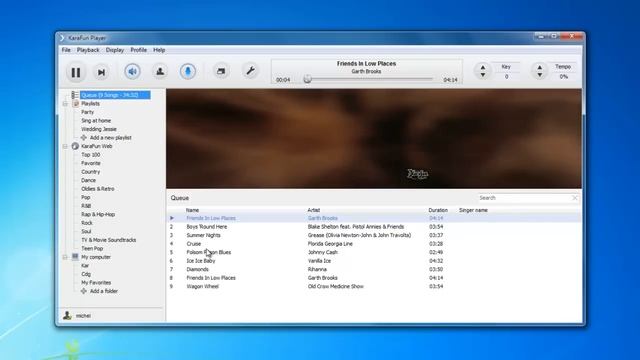Screen dimensions: 640x360
Task: Open My Favorites folder
Action: (96, 282)
